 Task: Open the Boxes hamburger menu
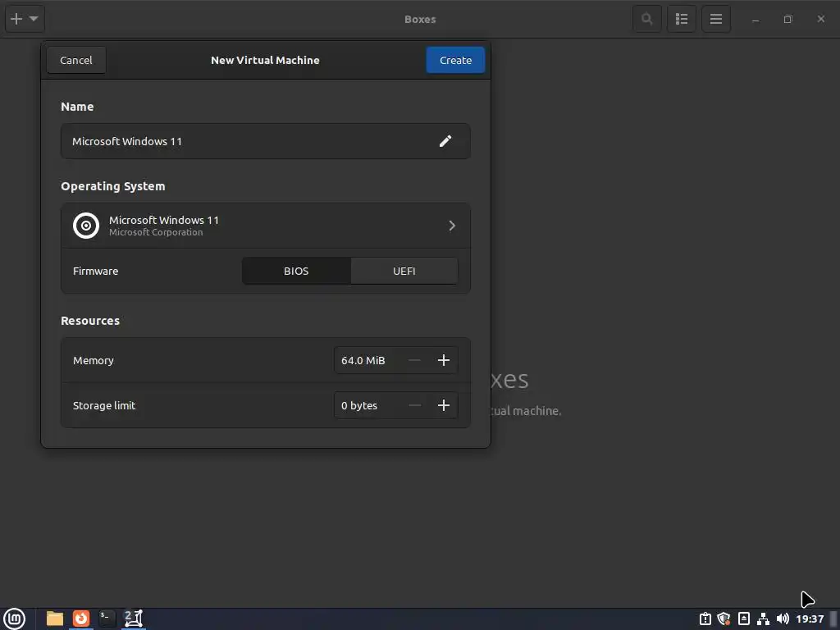pos(715,20)
